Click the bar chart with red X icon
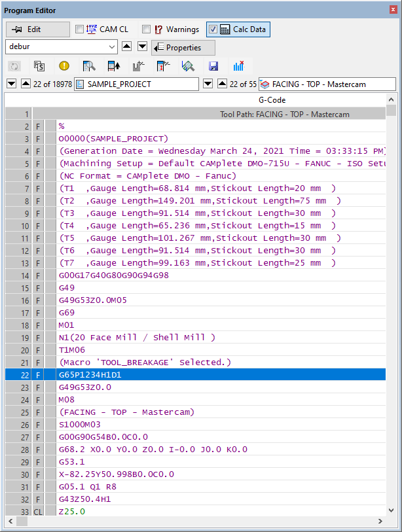 pos(239,66)
